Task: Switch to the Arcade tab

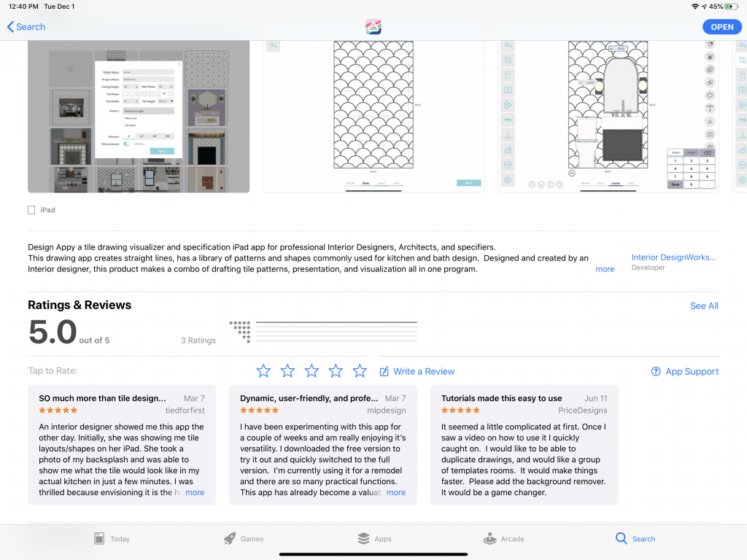Action: click(503, 539)
